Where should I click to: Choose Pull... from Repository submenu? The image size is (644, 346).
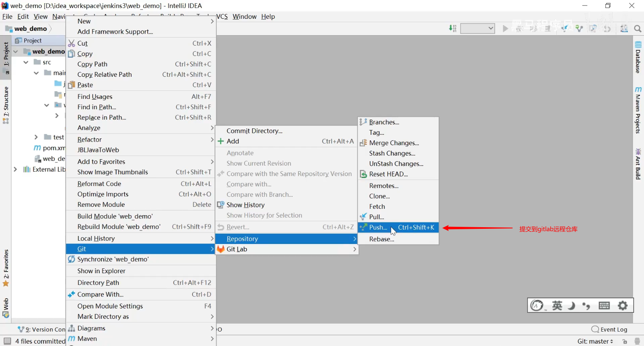(x=399, y=217)
